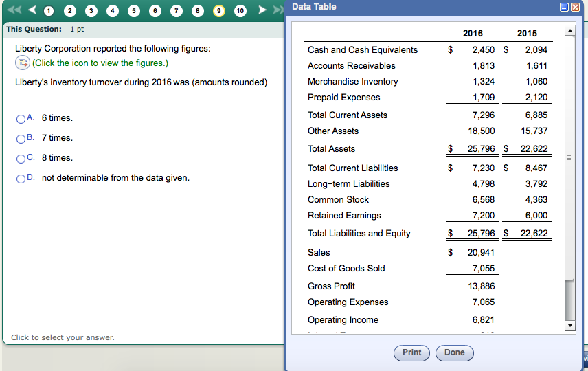Go to next question arrow
The height and width of the screenshot is (371, 588).
(262, 10)
